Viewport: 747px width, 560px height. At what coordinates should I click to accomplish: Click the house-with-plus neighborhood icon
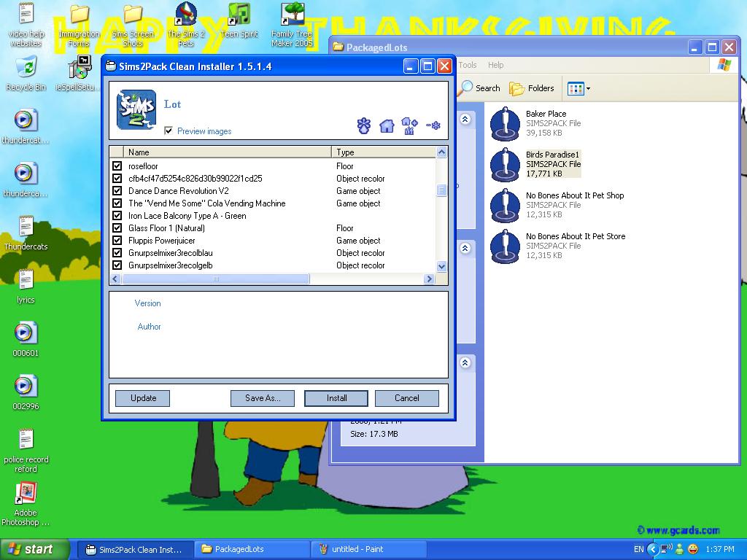(409, 125)
